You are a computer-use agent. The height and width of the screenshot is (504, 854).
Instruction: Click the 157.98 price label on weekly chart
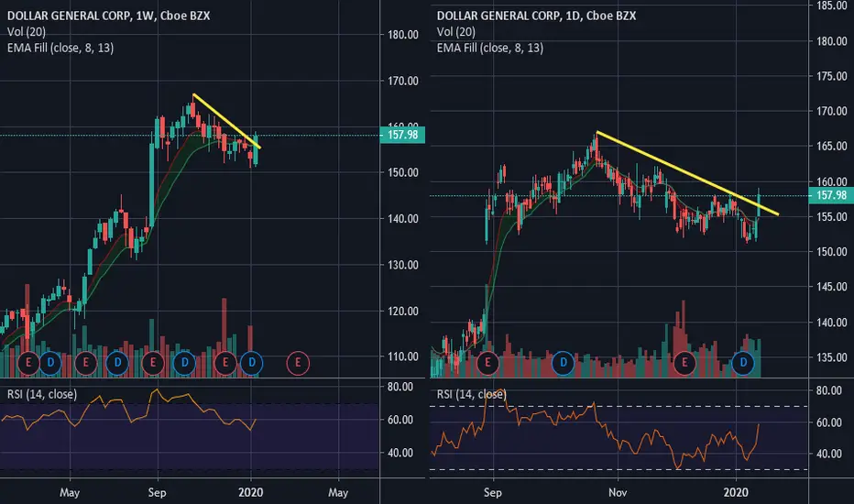pos(402,135)
